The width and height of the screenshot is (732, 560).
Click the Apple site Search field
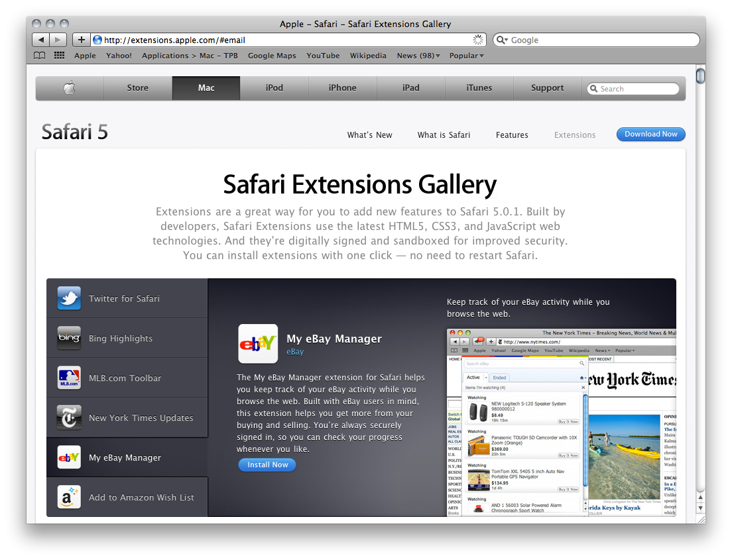click(x=634, y=89)
